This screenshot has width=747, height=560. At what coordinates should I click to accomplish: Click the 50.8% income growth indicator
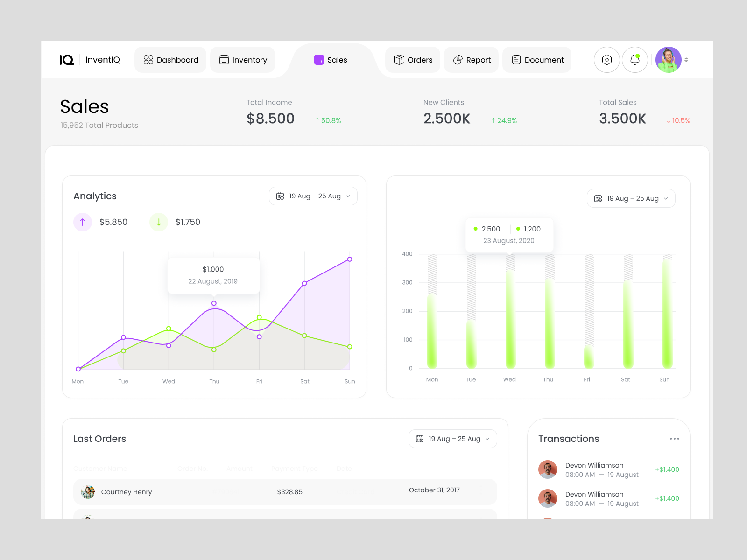coord(328,120)
